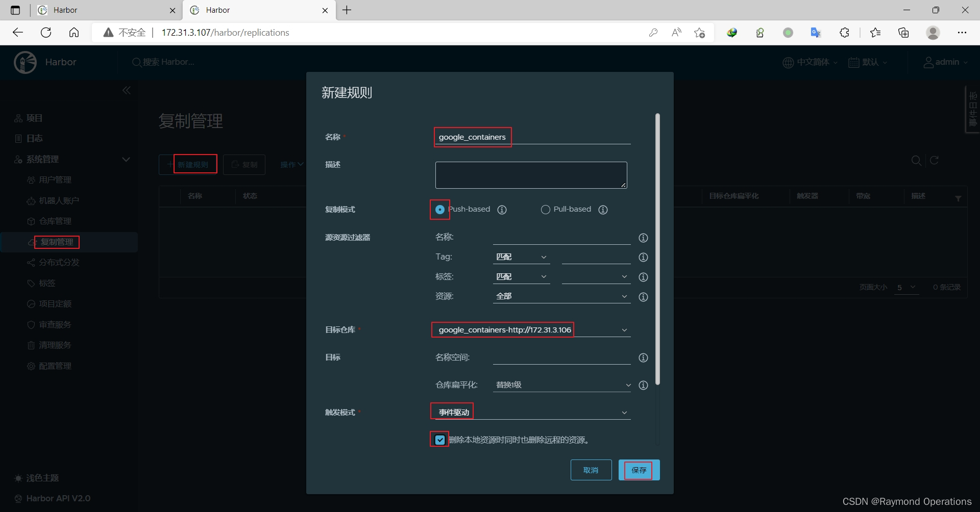Switch to light theme toggle
Image resolution: width=980 pixels, height=512 pixels.
point(37,478)
